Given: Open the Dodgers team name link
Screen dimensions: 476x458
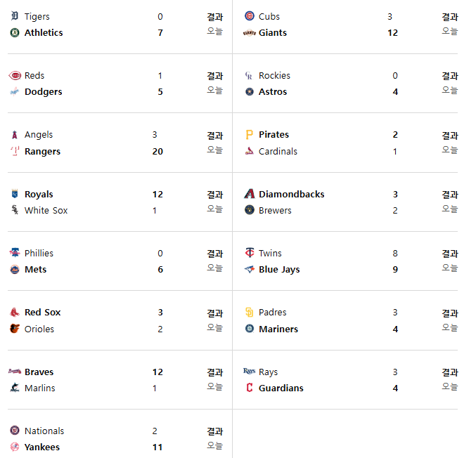Looking at the screenshot, I should click(x=43, y=91).
